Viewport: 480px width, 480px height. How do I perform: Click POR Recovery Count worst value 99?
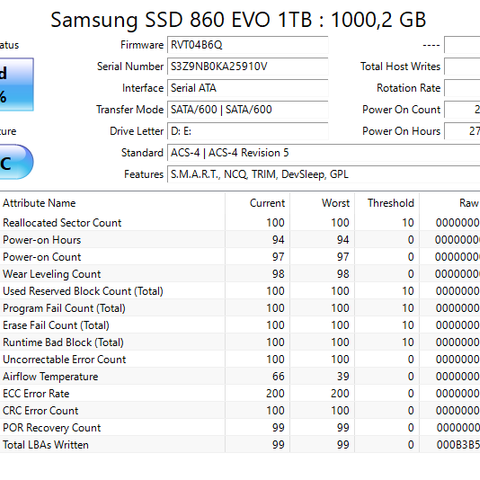[343, 428]
